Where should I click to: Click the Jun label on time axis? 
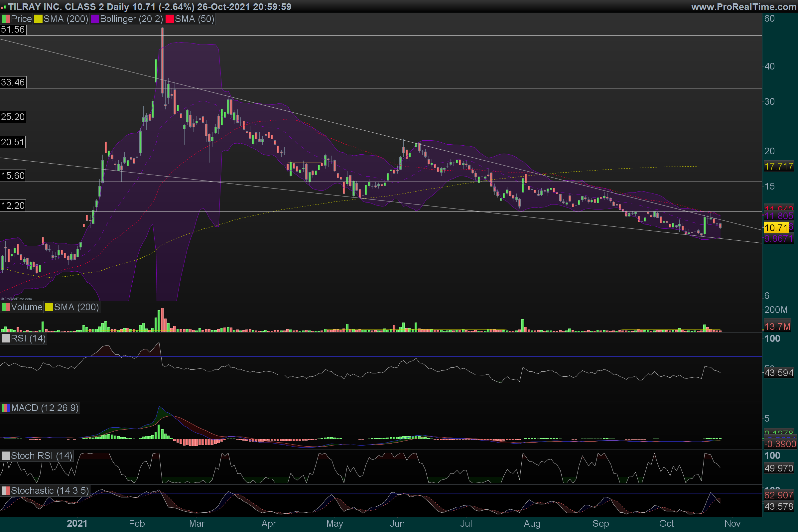coord(397,523)
